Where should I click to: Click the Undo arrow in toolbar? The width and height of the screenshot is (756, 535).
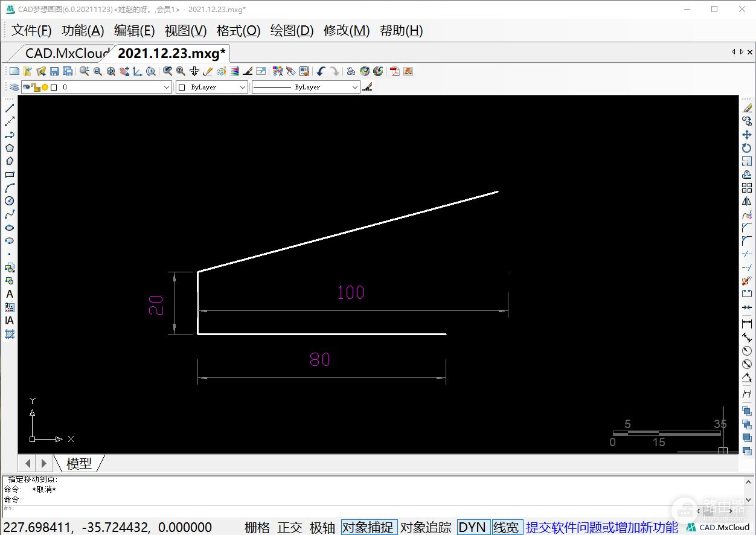point(321,71)
